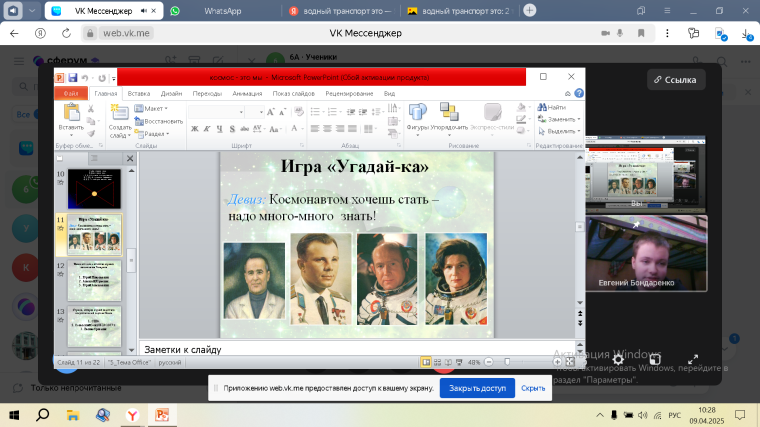Select slide 10 thumbnail
760x427 pixels.
click(x=94, y=189)
